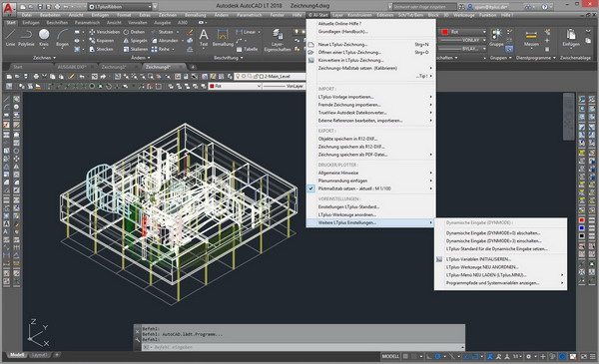Expand the Ändern panel
Screen dimensions: 599x364
[x=141, y=58]
